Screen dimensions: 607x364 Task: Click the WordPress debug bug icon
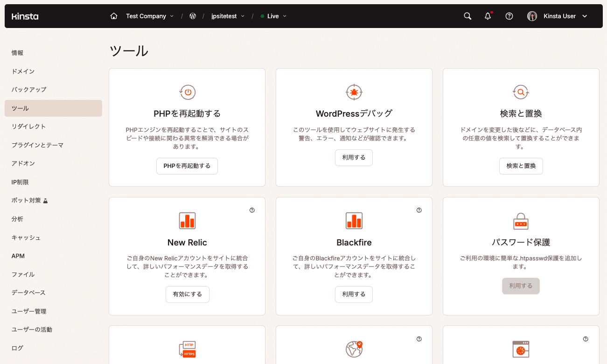tap(354, 92)
